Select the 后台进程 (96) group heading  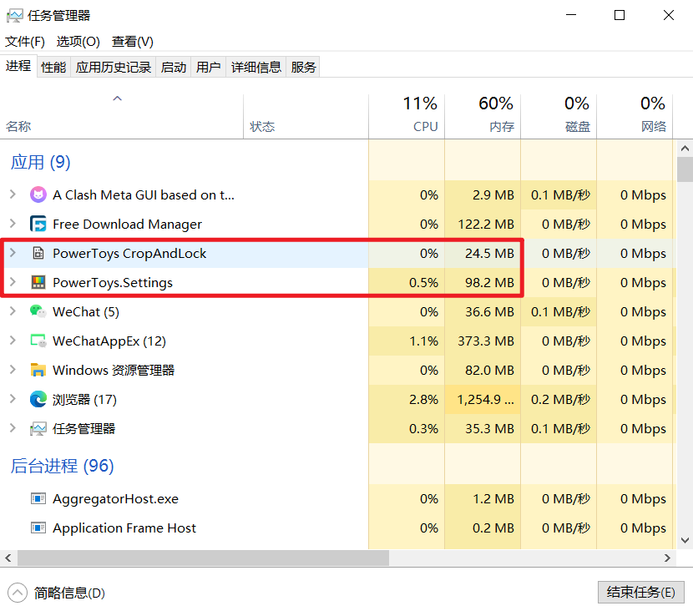click(63, 466)
